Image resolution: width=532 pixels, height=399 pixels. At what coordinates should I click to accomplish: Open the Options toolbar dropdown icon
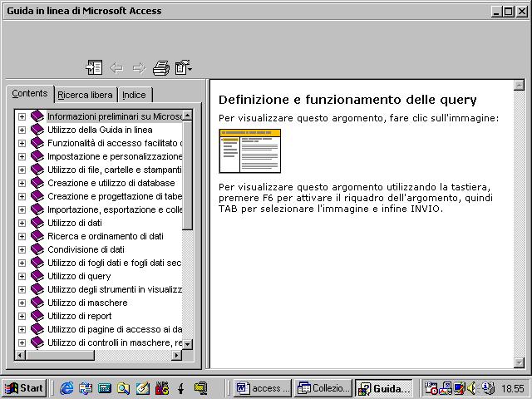click(184, 67)
